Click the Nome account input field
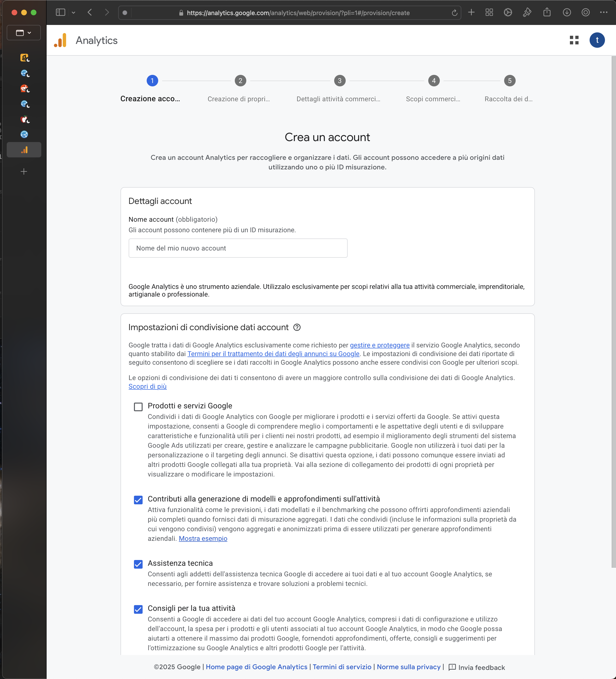This screenshot has height=679, width=616. pyautogui.click(x=238, y=248)
